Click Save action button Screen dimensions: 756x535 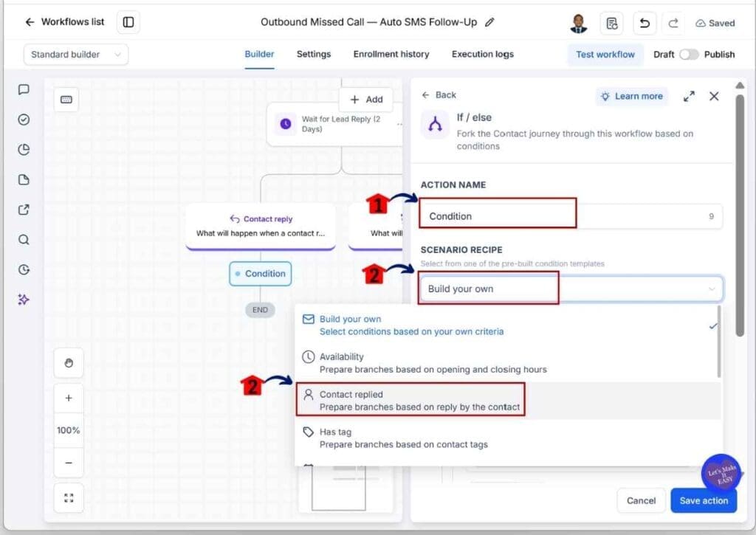coord(704,500)
